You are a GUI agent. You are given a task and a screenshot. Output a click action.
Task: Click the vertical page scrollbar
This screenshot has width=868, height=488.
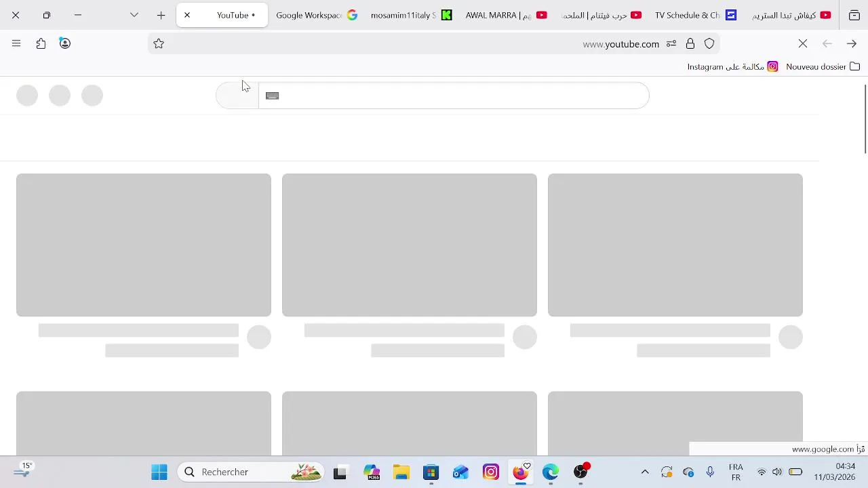click(x=865, y=119)
